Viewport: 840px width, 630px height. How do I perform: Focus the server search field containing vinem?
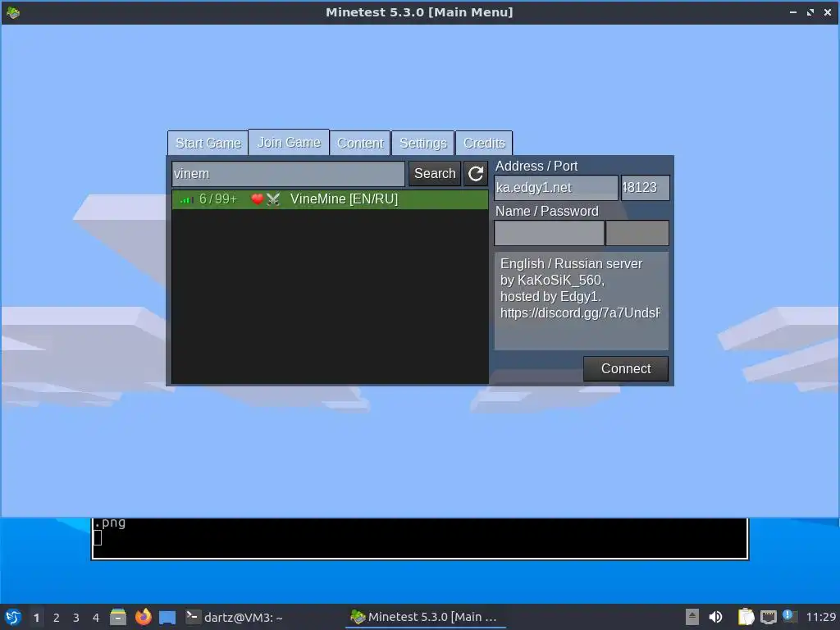click(x=288, y=174)
